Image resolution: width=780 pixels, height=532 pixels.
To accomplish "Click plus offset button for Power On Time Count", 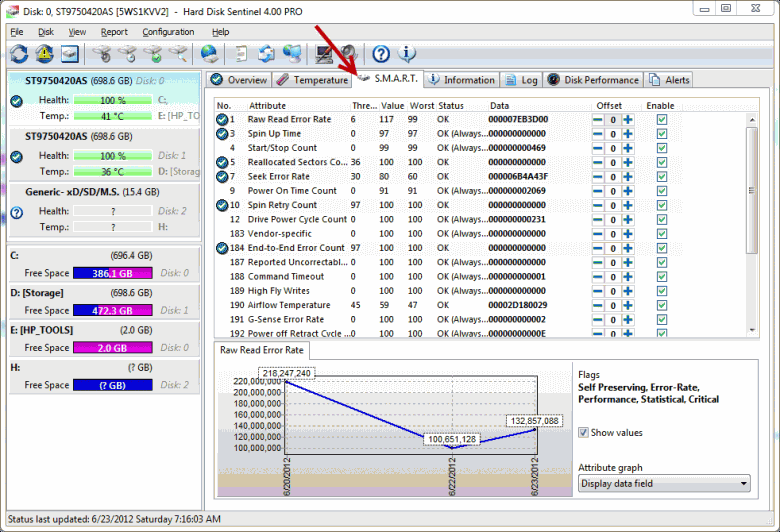I will point(628,191).
